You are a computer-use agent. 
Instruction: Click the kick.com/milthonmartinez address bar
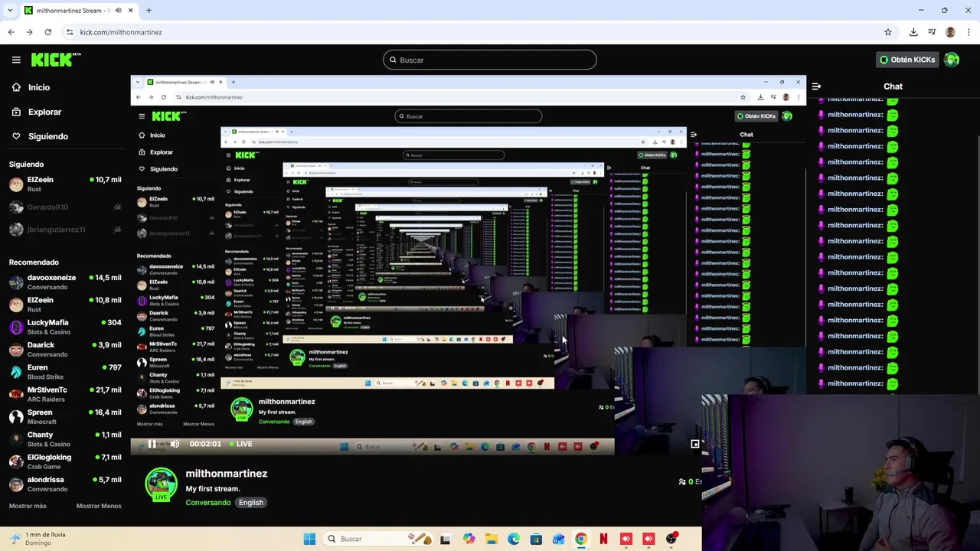click(x=475, y=32)
